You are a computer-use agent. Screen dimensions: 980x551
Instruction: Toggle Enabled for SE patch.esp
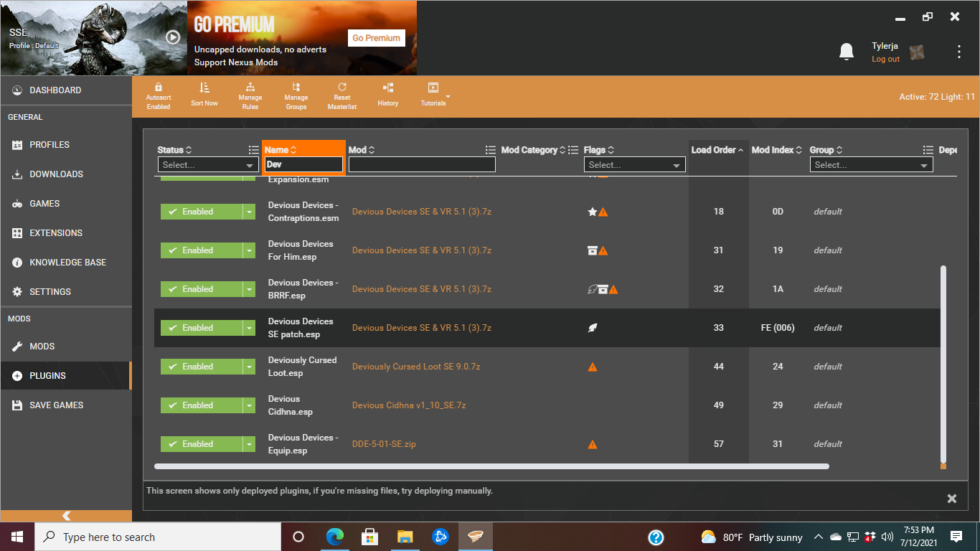(201, 328)
